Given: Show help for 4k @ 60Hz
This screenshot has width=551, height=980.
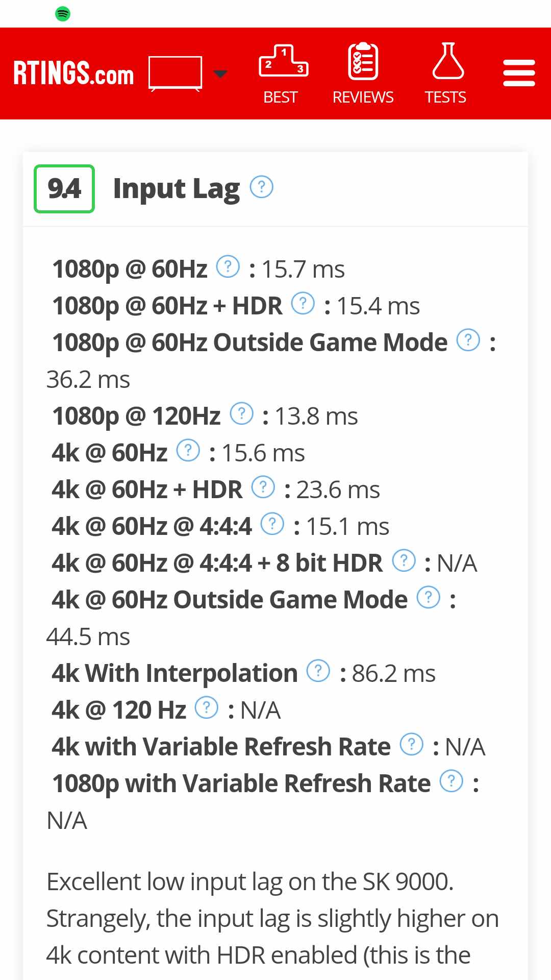Looking at the screenshot, I should 188,451.
